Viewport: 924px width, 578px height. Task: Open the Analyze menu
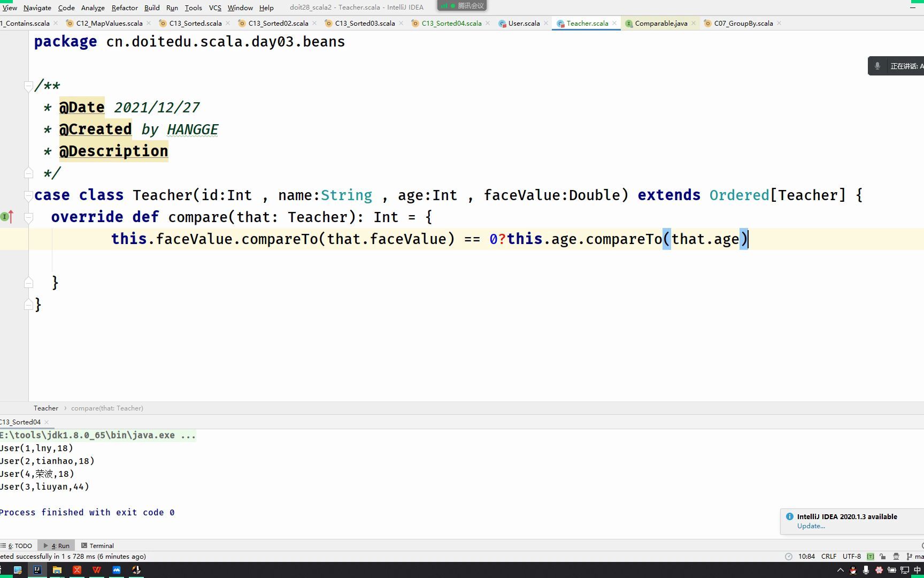point(93,7)
